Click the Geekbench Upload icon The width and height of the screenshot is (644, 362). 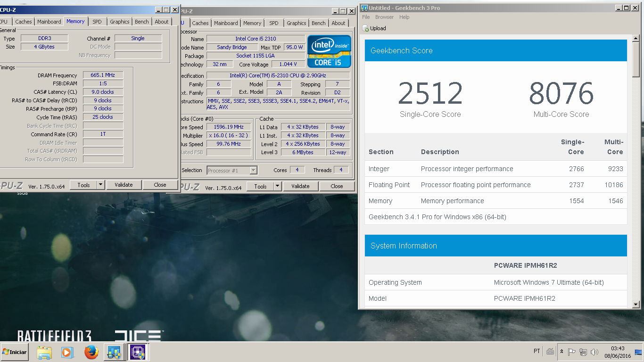click(366, 28)
